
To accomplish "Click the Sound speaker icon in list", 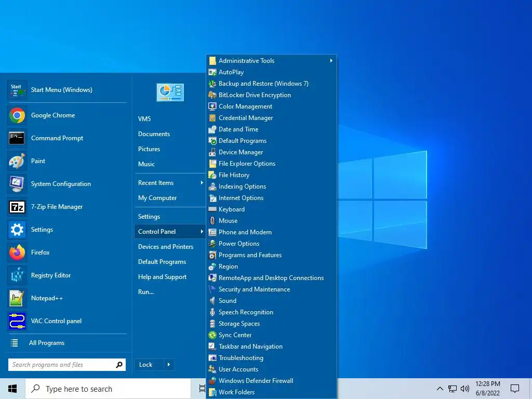I will tap(212, 301).
